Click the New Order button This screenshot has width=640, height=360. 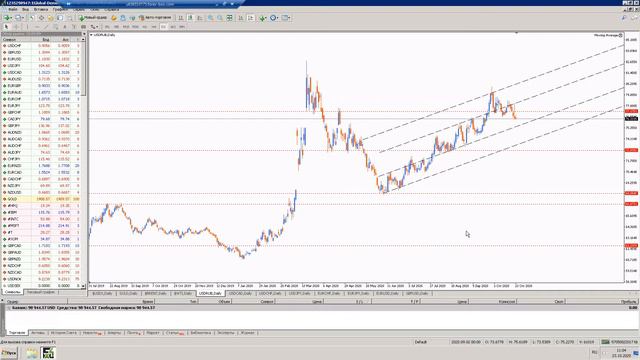pyautogui.click(x=93, y=18)
